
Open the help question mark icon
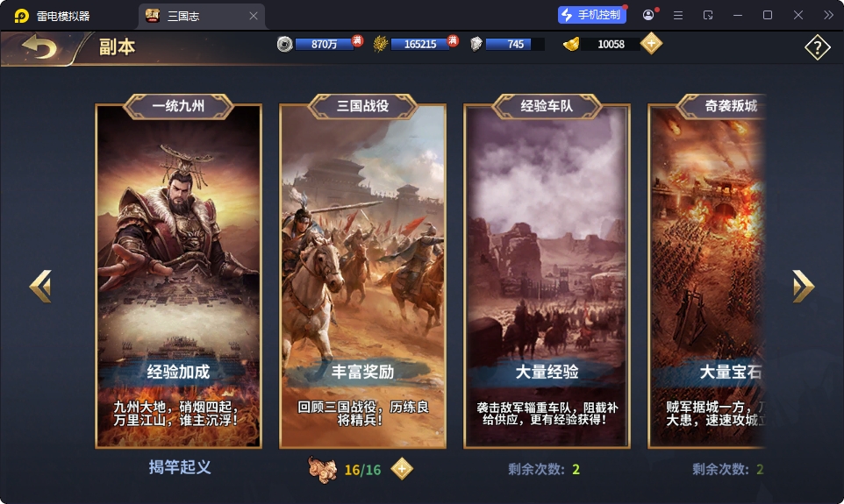pyautogui.click(x=817, y=47)
